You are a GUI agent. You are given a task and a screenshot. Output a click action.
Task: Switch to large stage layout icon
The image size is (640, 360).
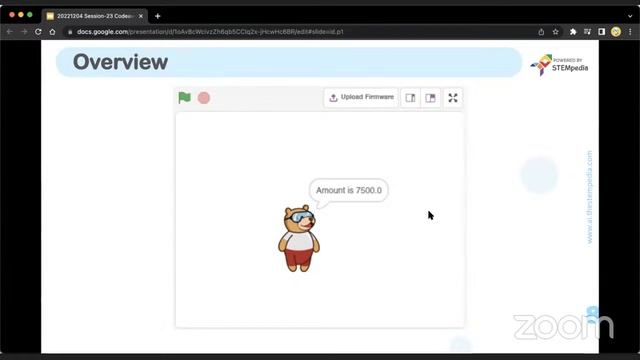[x=430, y=98]
